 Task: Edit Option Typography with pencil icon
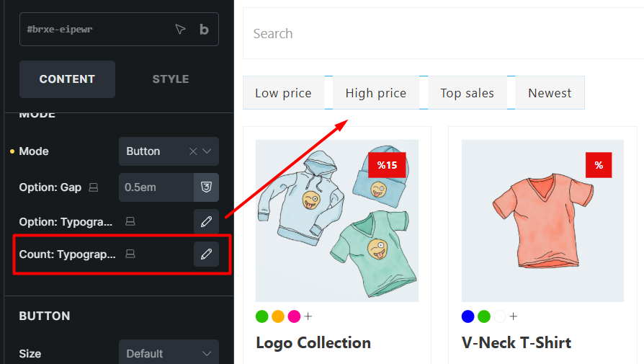206,221
